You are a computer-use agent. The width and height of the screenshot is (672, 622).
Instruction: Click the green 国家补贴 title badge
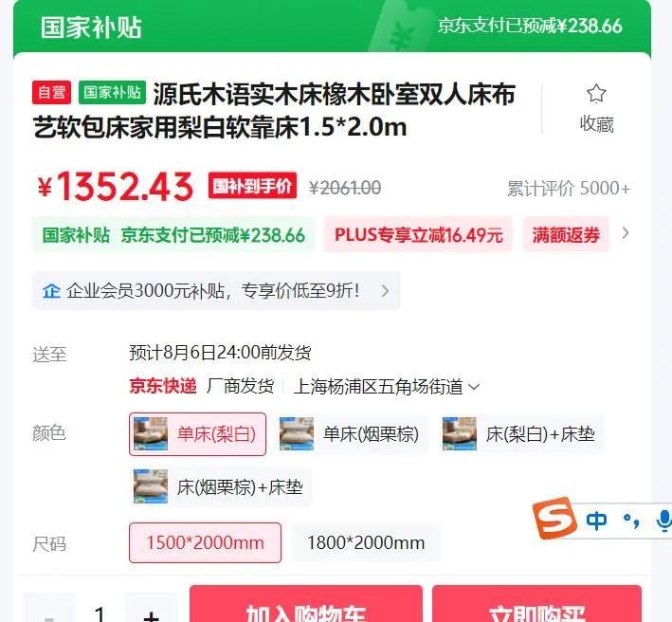112,92
